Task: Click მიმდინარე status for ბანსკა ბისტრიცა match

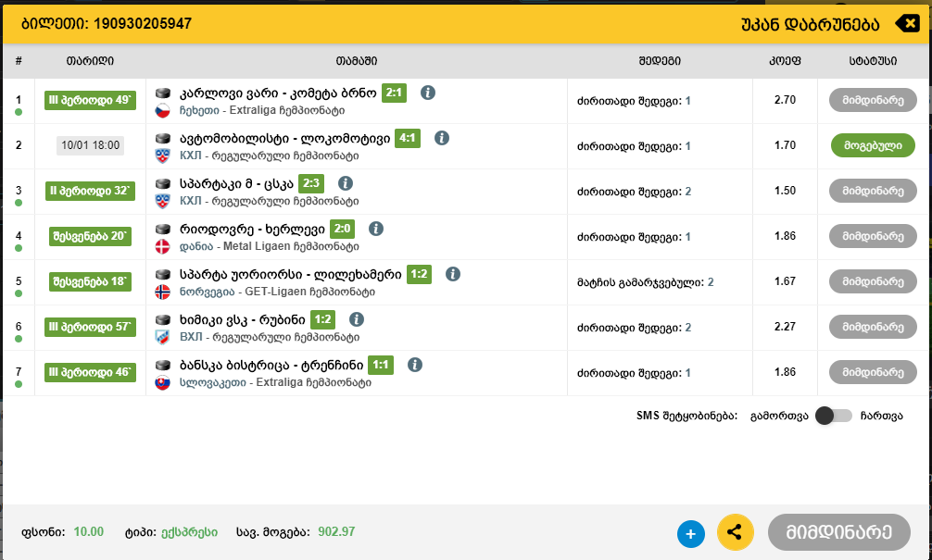Action: point(873,372)
